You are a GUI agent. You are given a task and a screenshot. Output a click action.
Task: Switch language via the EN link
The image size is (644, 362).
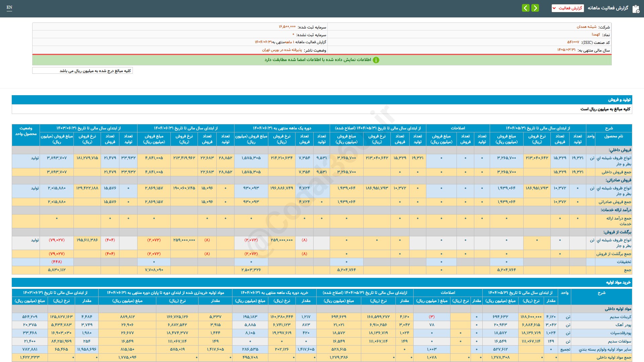point(9,7)
